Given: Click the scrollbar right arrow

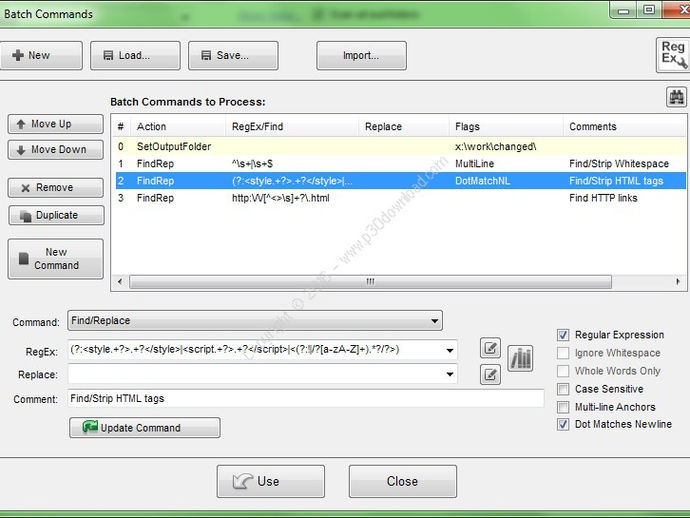Looking at the screenshot, I should point(678,282).
